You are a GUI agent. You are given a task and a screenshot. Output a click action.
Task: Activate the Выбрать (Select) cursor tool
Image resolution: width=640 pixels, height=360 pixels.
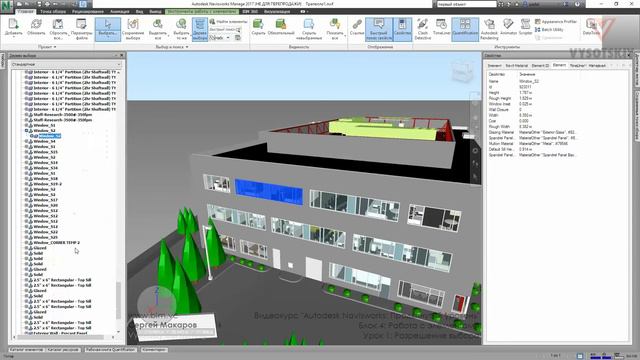(108, 29)
